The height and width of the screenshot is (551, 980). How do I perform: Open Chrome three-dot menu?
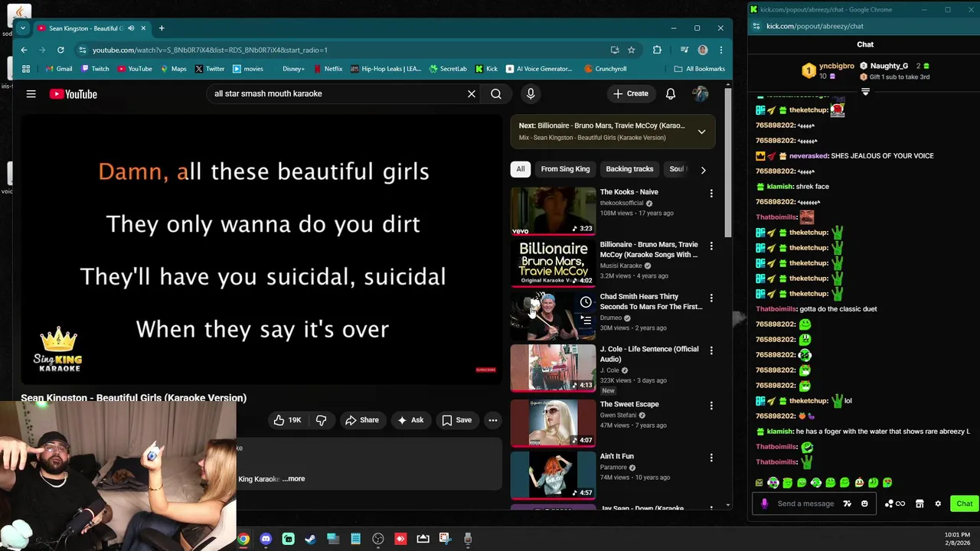coord(721,50)
